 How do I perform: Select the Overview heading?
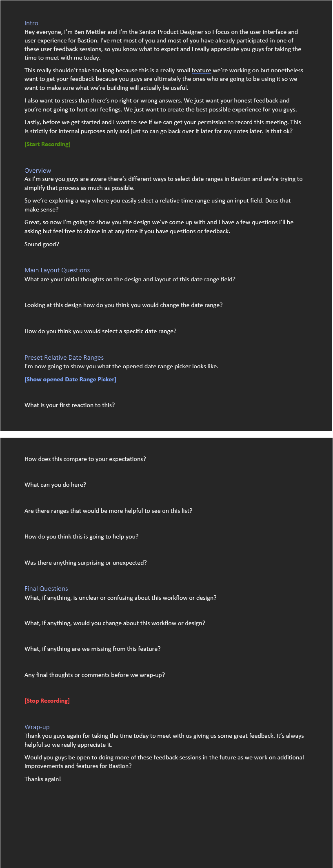[x=38, y=171]
